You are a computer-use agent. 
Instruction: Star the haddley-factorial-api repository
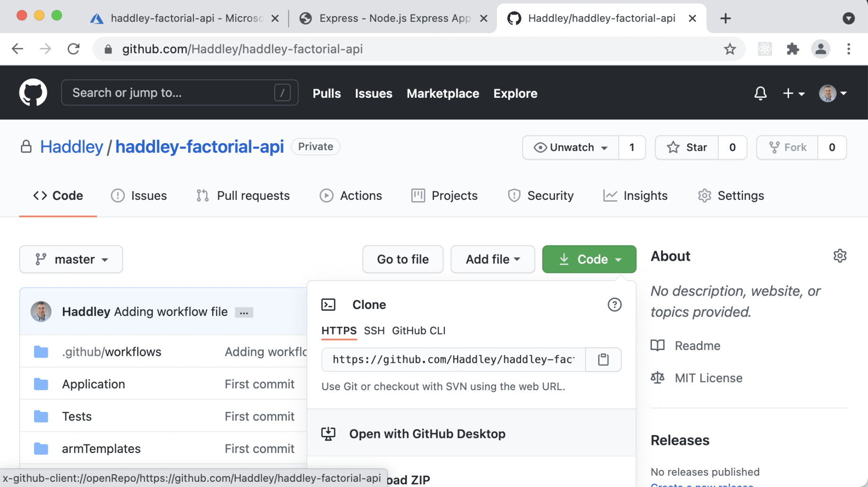tap(687, 147)
